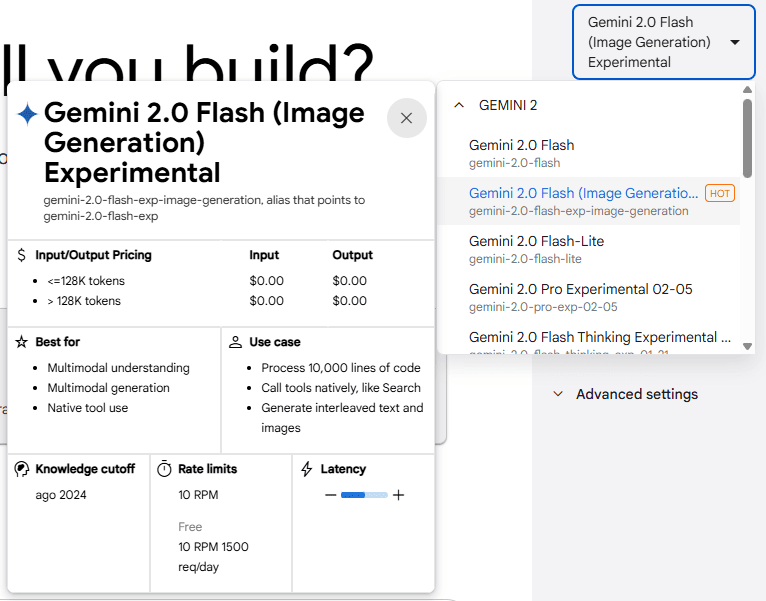
Task: Click the 'Input/Output Pricing' heading
Action: coord(93,255)
